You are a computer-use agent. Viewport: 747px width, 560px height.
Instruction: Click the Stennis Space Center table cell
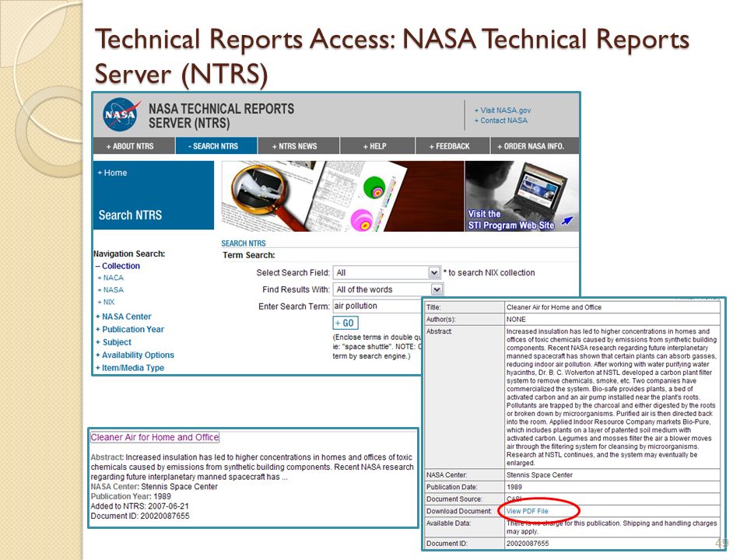click(x=612, y=474)
